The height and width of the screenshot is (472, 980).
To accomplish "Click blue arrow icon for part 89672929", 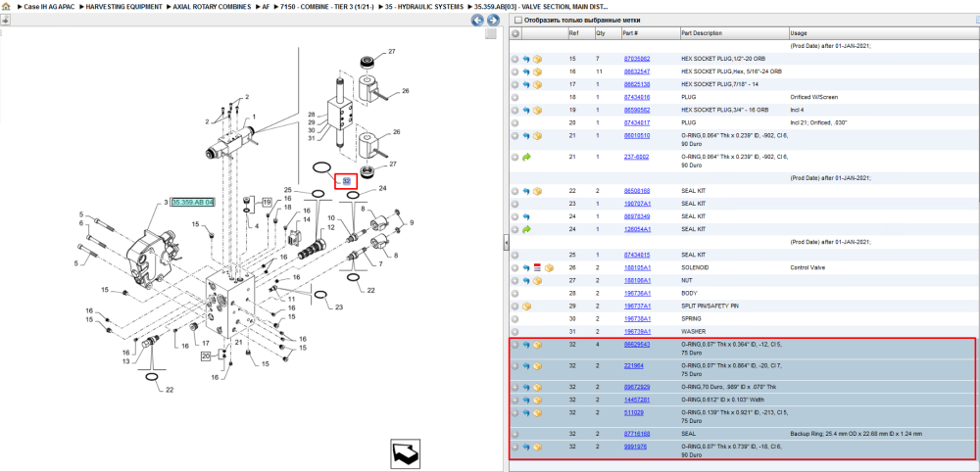I will [526, 387].
